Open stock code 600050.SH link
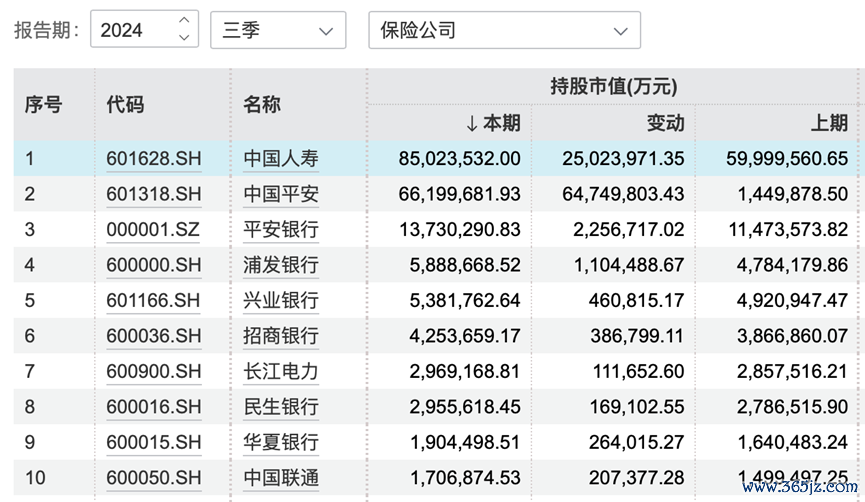The height and width of the screenshot is (502, 865). 154,478
